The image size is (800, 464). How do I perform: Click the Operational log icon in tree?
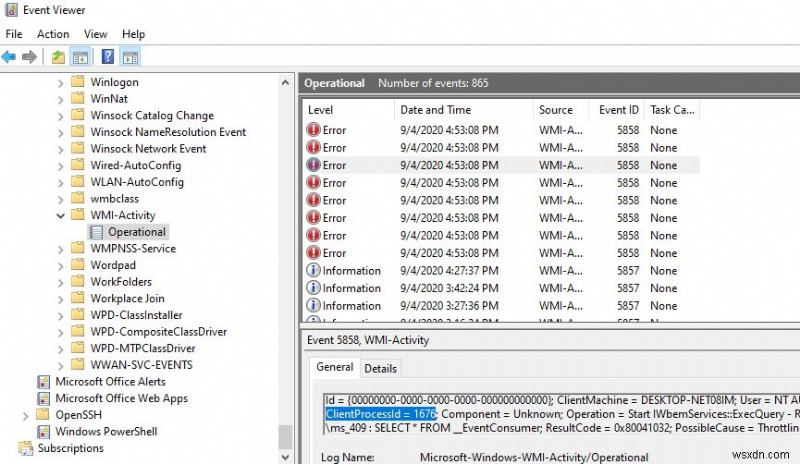pos(95,232)
